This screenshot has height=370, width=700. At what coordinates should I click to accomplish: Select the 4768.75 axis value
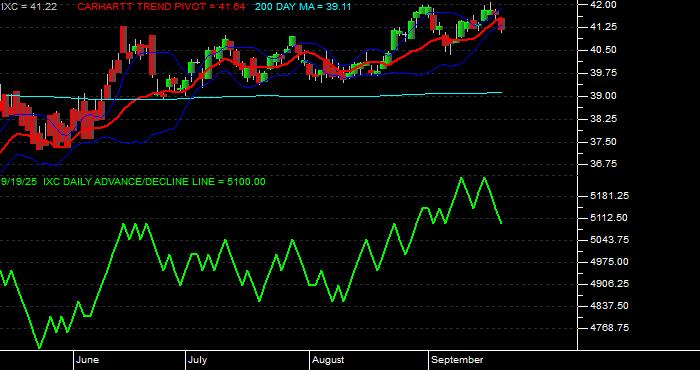pos(609,328)
